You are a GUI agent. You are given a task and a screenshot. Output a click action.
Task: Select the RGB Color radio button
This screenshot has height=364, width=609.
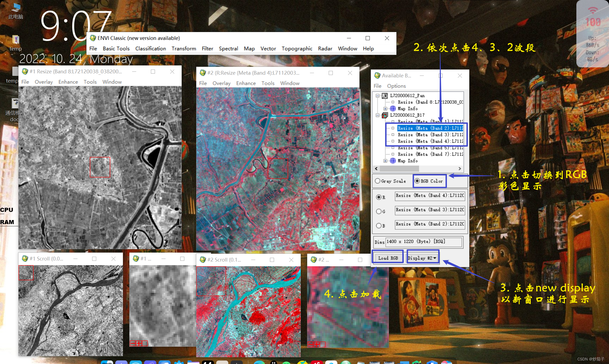pos(417,181)
